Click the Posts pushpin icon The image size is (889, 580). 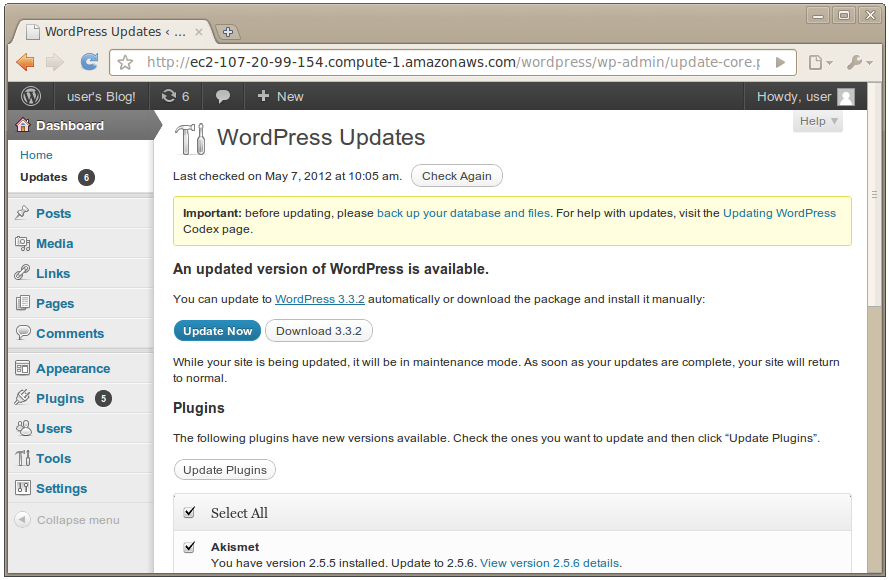(x=22, y=213)
